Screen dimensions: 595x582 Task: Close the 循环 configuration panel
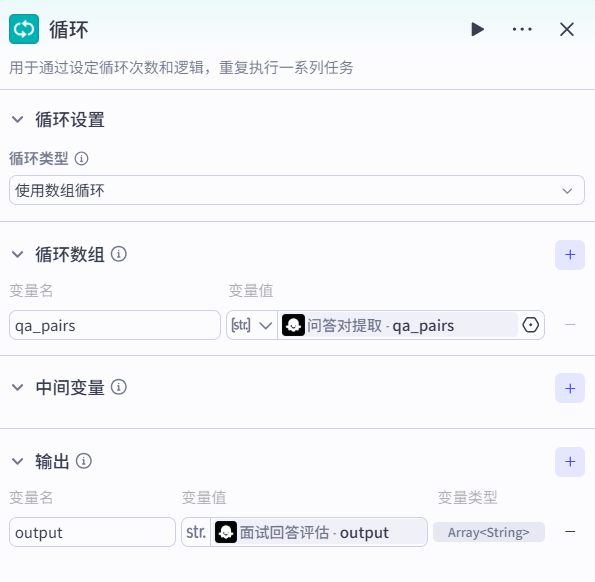567,29
